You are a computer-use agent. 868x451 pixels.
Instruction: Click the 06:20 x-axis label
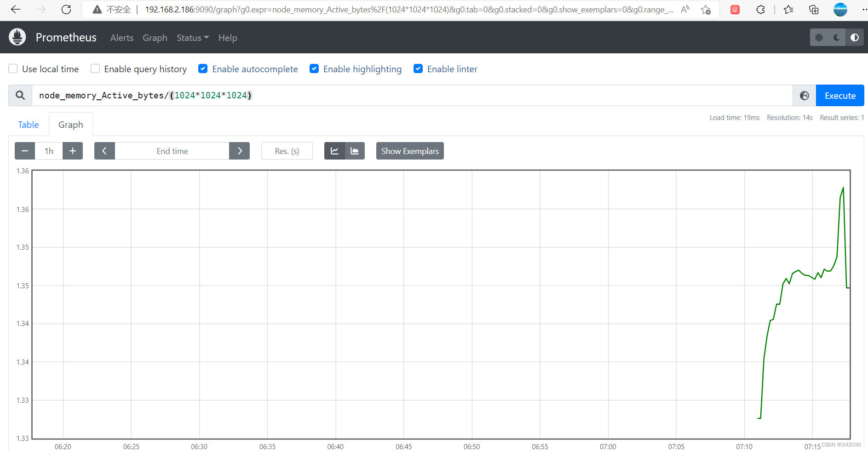coord(63,446)
